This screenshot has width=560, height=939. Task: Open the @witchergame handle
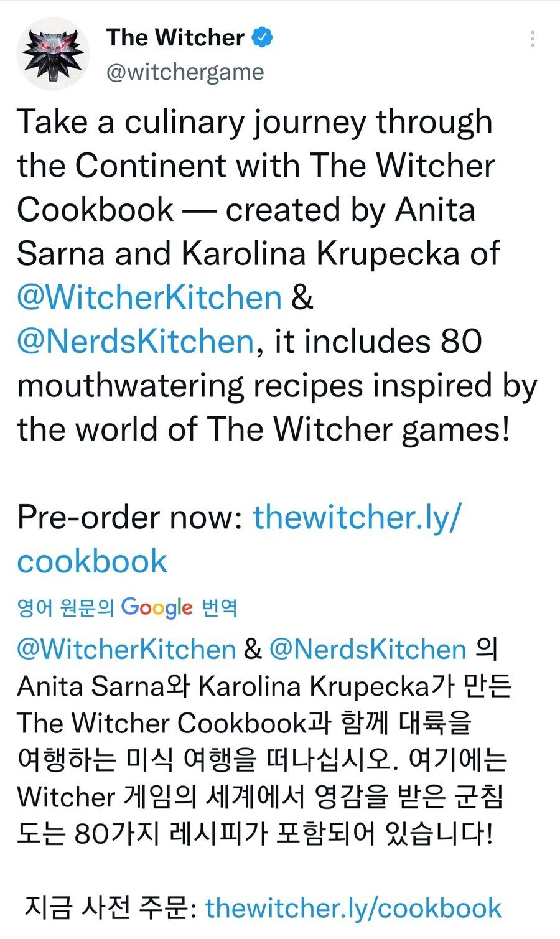coord(185,72)
